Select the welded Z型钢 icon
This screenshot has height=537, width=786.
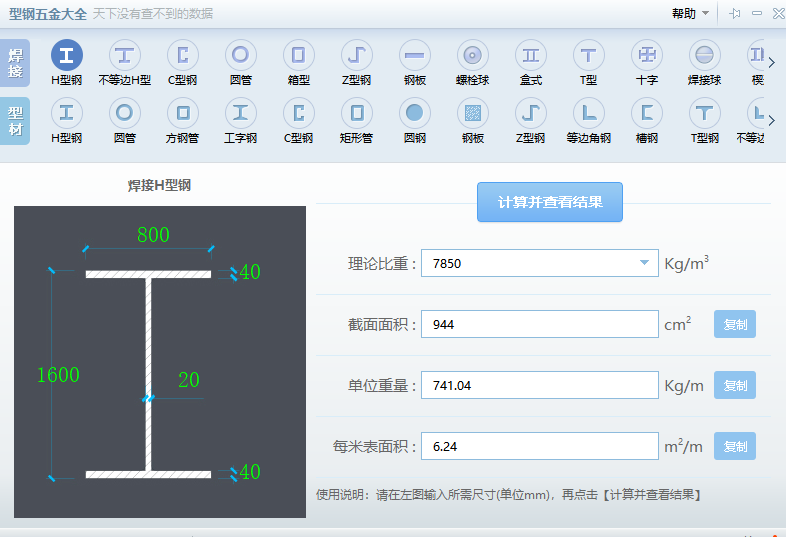click(x=356, y=55)
